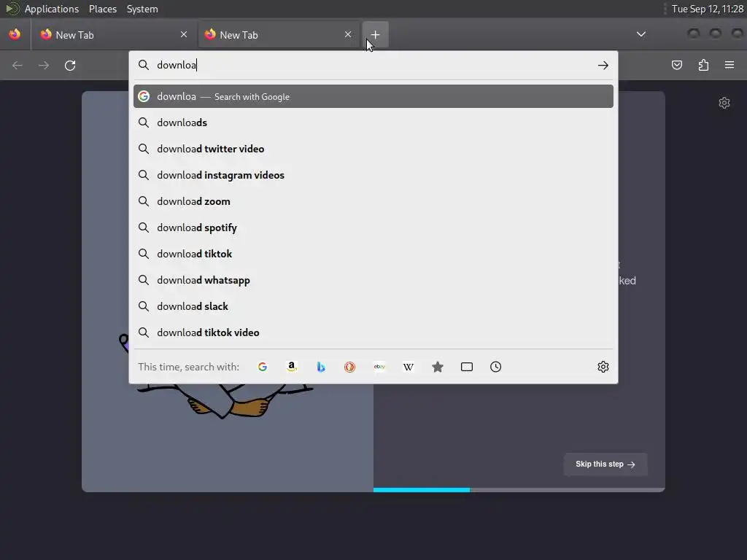Image resolution: width=747 pixels, height=560 pixels.
Task: Select suggestion 'download tiktok video'
Action: (373, 332)
